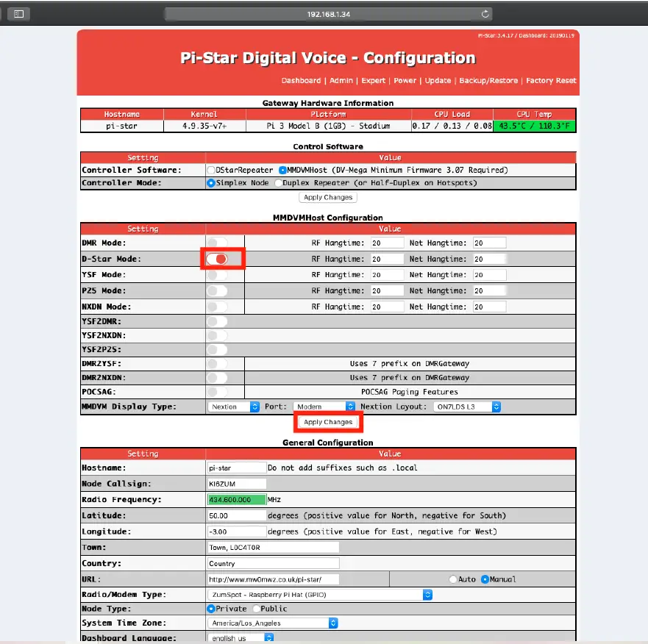Viewport: 648px width, 644px height.
Task: Click the kernel version 4.9.35-v7+
Action: click(204, 126)
